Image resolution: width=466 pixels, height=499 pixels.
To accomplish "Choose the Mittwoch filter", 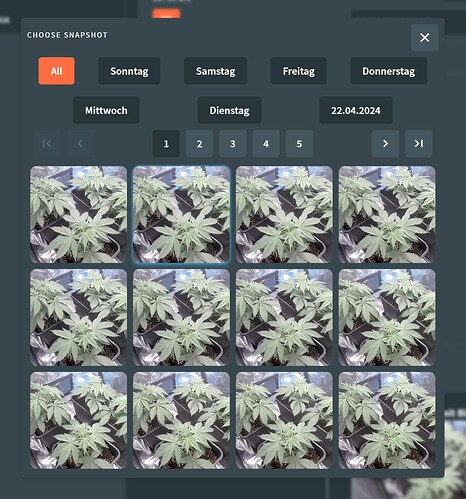I will (x=106, y=110).
